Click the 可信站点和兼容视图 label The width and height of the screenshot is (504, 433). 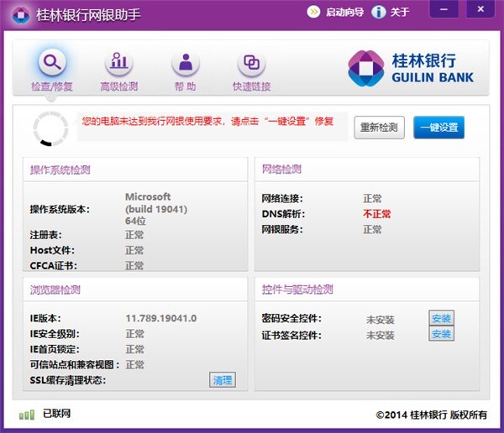(x=75, y=364)
